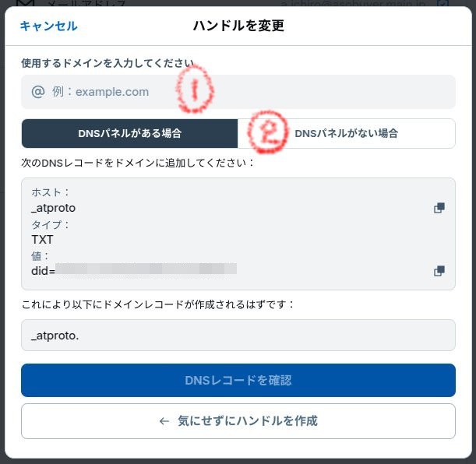Focus the example.com domain input field
Image resolution: width=476 pixels, height=464 pixels.
tap(238, 92)
